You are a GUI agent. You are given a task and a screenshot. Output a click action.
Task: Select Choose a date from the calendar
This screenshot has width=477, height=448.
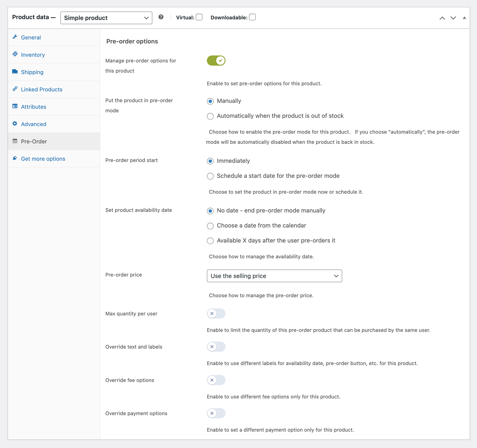pyautogui.click(x=210, y=226)
